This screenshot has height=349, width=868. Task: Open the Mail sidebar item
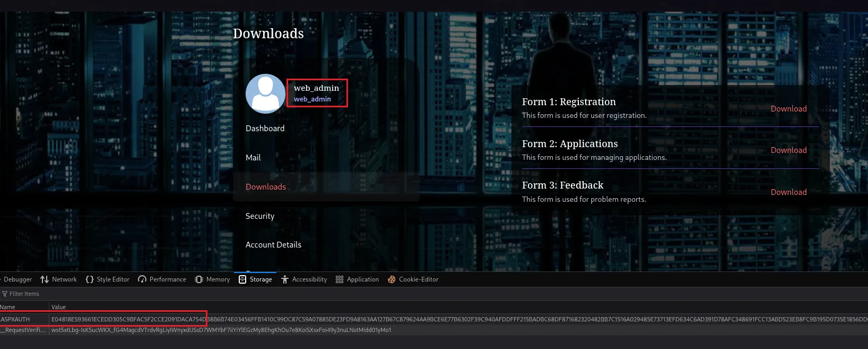pos(253,158)
